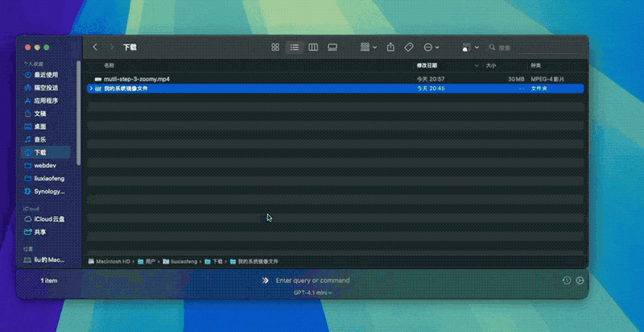644x332 pixels.
Task: Click the run arrow icon in command bar
Action: 580,280
